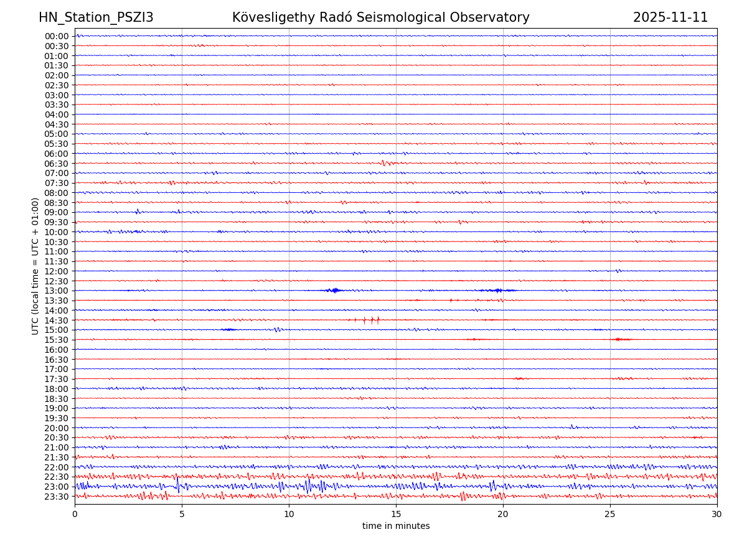Click the 18:00 row time label
Image resolution: width=747 pixels, height=560 pixels.
[x=56, y=389]
